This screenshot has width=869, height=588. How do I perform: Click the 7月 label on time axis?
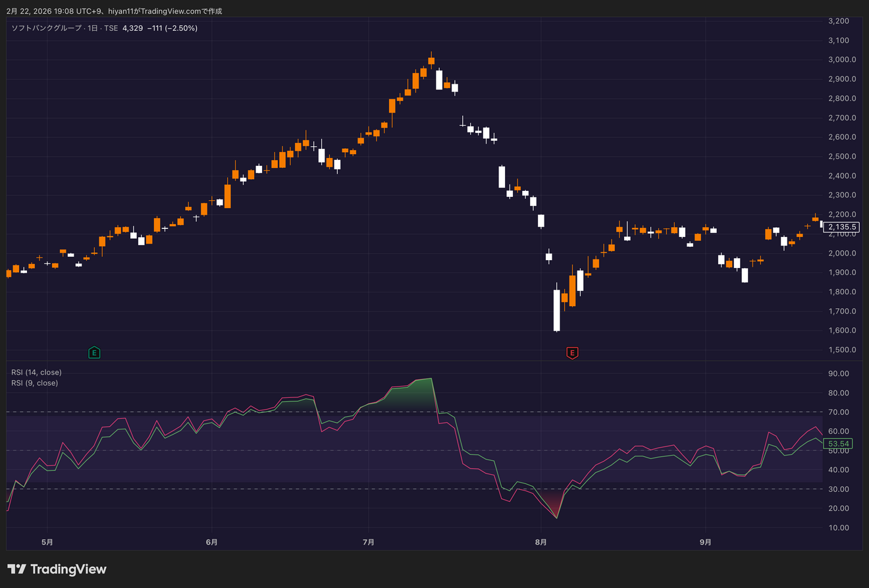click(x=369, y=543)
